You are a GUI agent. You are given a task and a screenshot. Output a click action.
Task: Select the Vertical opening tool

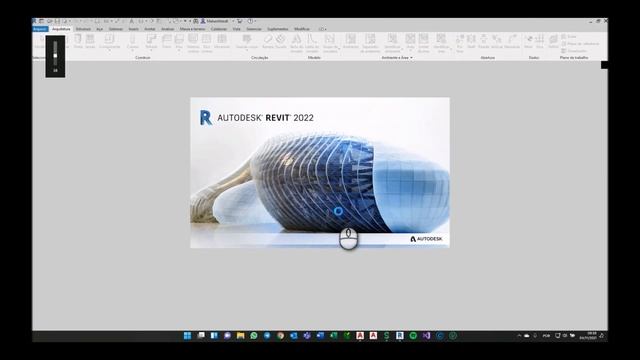click(496, 41)
